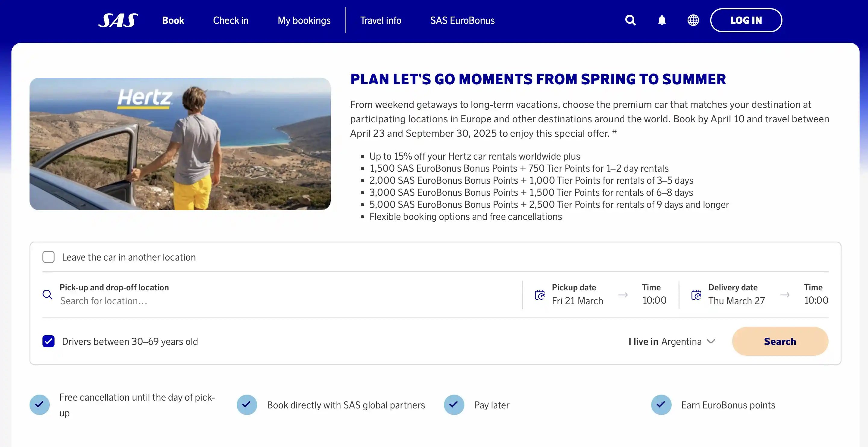Screen dimensions: 868x447
Task: Click the '1,500 SAS EuroBonus Bonus Points' bullet
Action: (519, 168)
